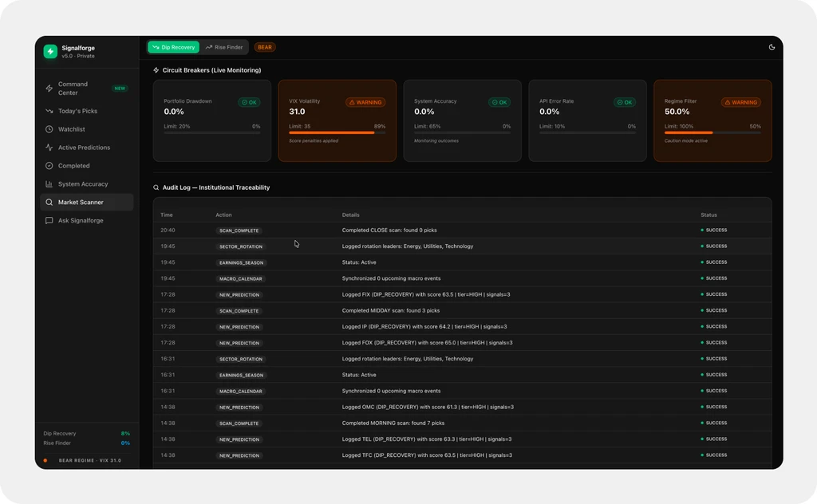Select 'Completed CLOSE scan: found 0 picks'

[389, 230]
